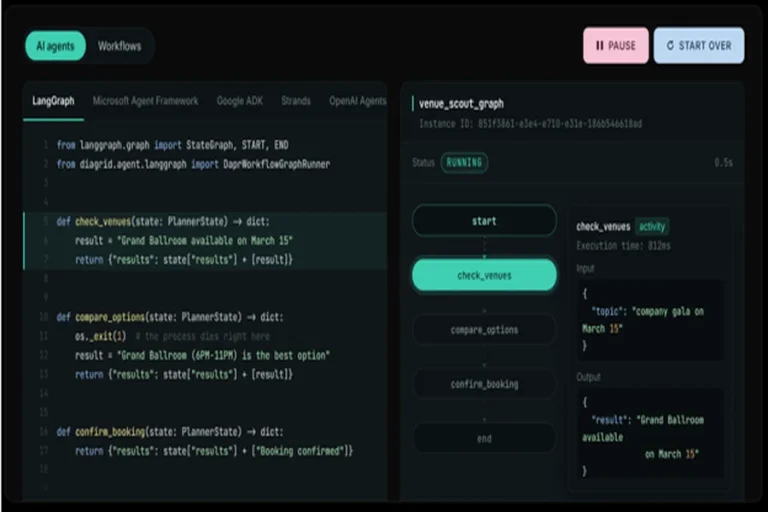Select the Instance ID text
The image size is (768, 512).
click(530, 124)
